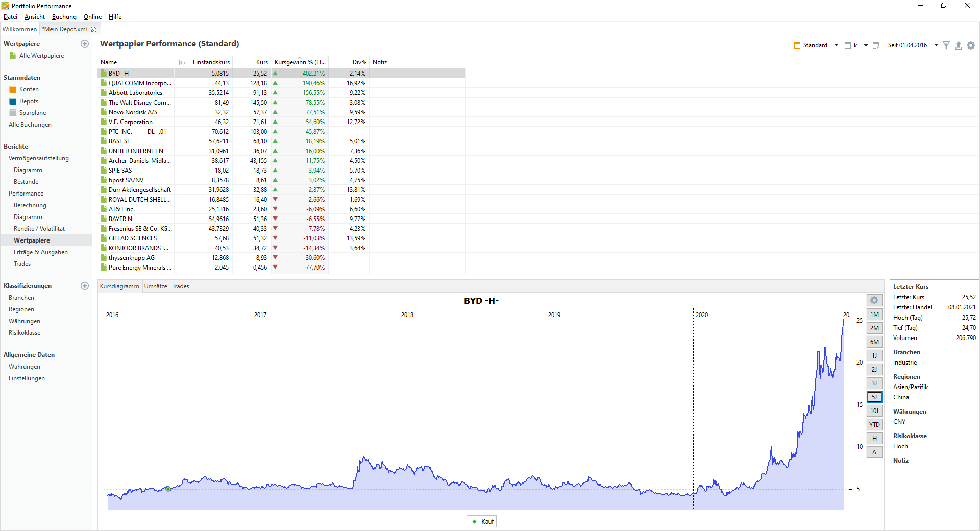The height and width of the screenshot is (531, 980).
Task: Switch to the Umsätze tab
Action: coord(156,286)
